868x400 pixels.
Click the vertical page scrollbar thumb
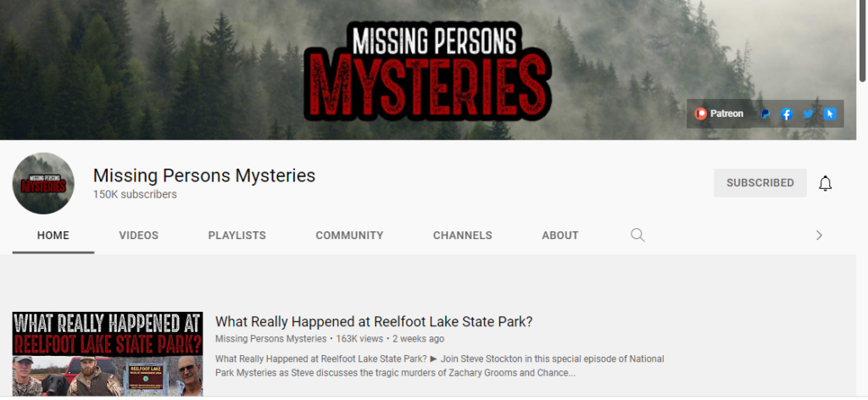tap(862, 42)
